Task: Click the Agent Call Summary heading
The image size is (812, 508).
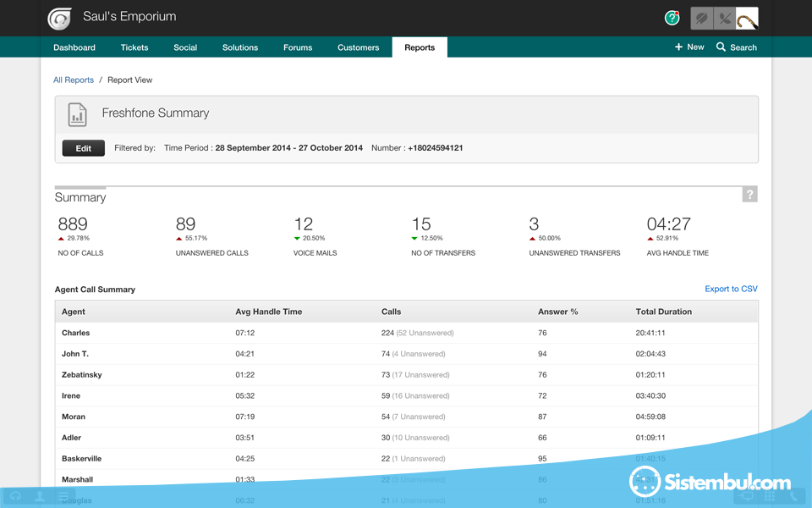Action: 95,290
